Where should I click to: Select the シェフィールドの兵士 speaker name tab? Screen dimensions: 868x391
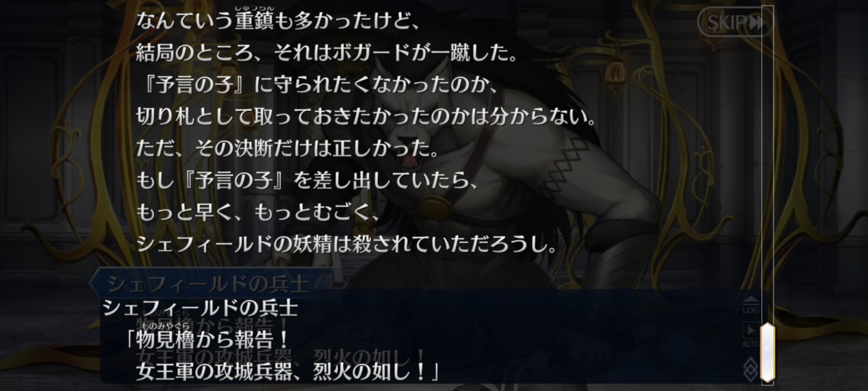(208, 284)
